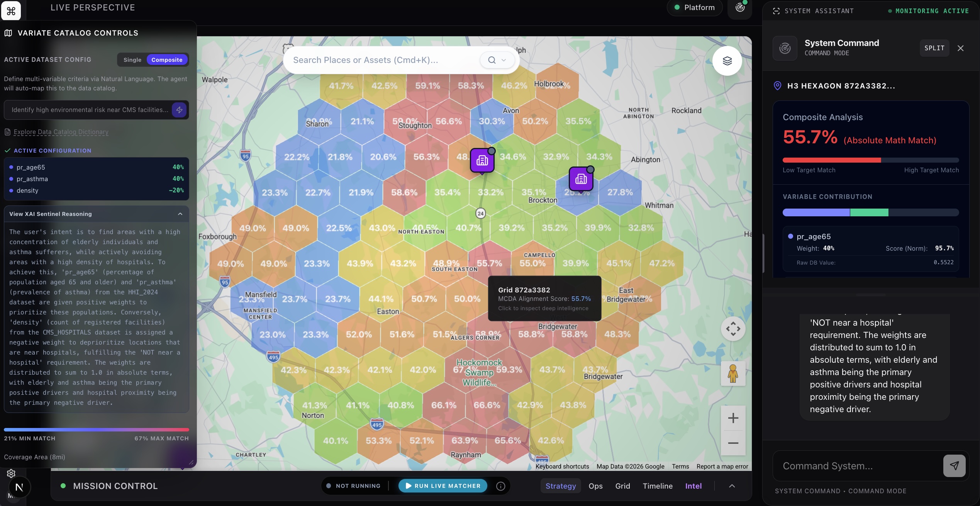
Task: Open settings gear in left sidebar
Action: click(11, 473)
